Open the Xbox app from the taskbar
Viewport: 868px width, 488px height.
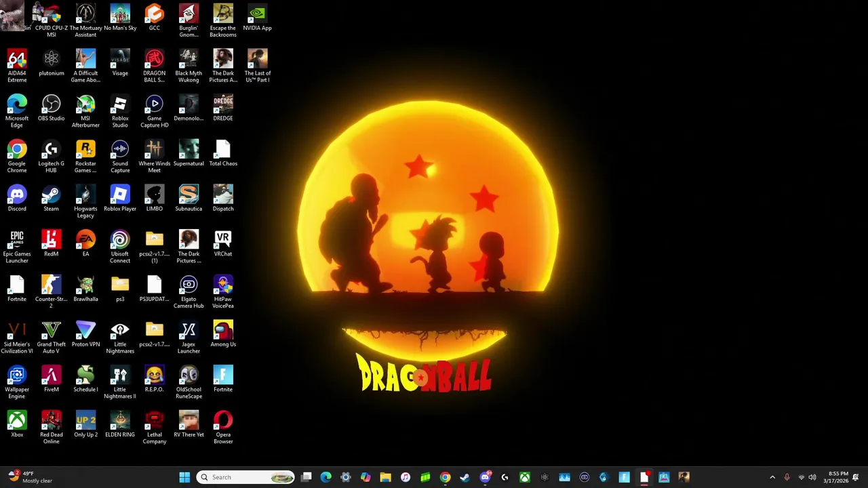point(525,477)
